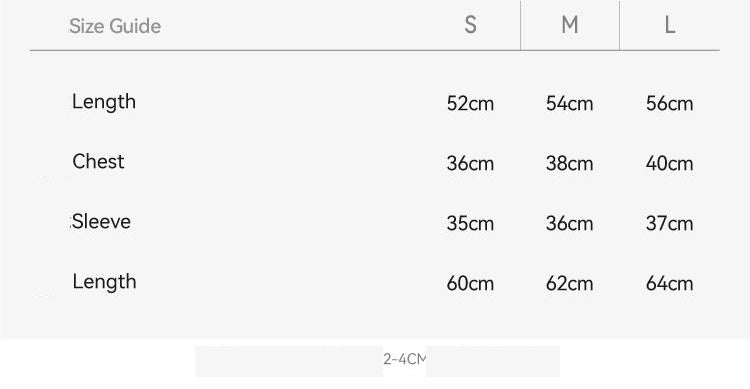Click the Length label beside 52cm
750x389 pixels.
click(x=104, y=102)
